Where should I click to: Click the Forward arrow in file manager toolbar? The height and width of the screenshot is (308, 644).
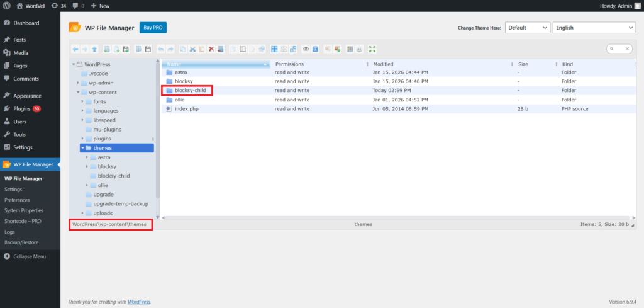click(85, 49)
